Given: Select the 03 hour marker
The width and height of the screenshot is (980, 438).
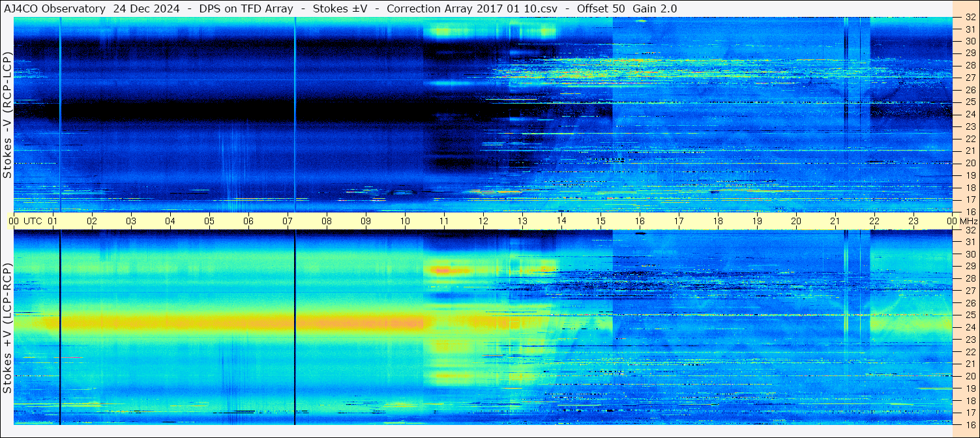Looking at the screenshot, I should pyautogui.click(x=131, y=221).
